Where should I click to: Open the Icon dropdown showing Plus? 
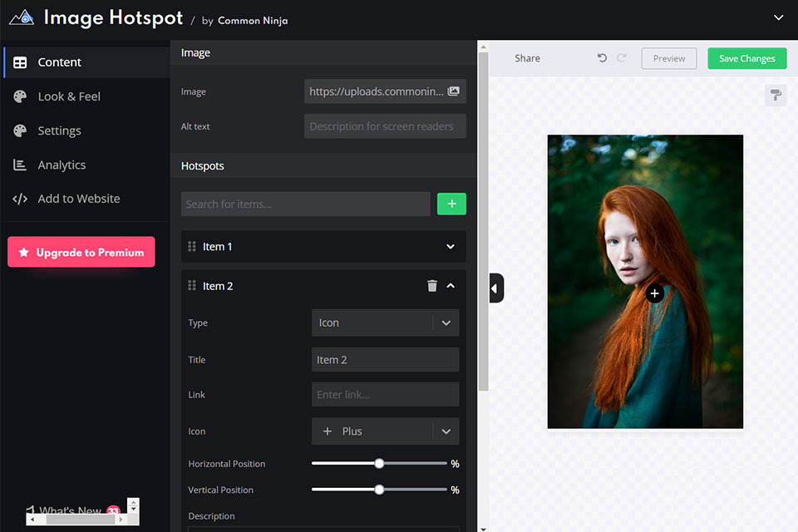385,431
